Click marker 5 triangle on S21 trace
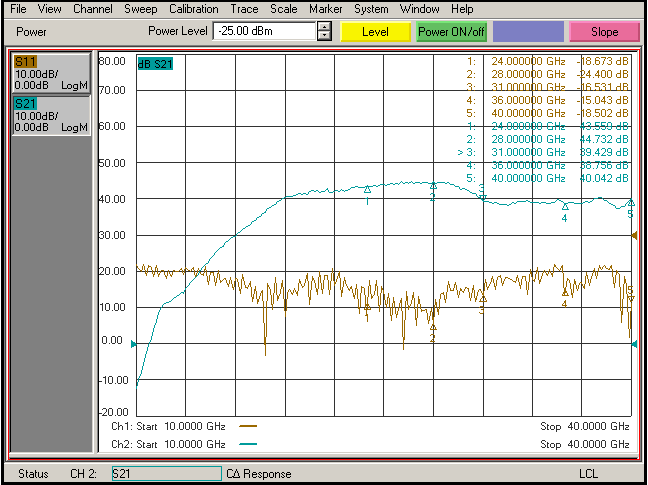Image resolution: width=648 pixels, height=485 pixels. [631, 202]
